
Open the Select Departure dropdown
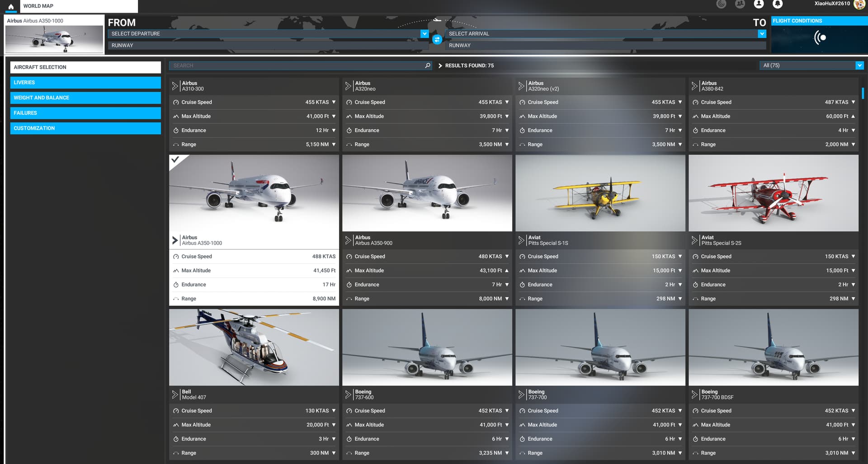(x=424, y=34)
